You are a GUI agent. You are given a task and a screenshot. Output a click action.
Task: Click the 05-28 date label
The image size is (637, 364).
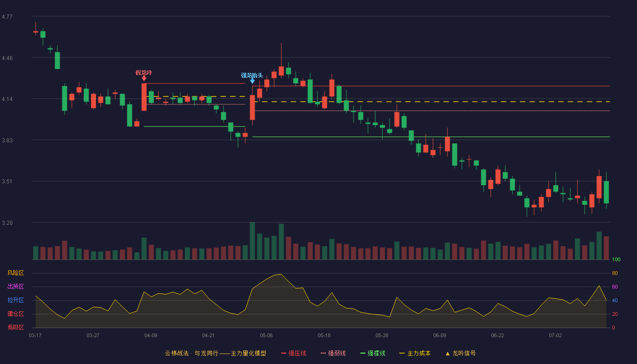[382, 335]
